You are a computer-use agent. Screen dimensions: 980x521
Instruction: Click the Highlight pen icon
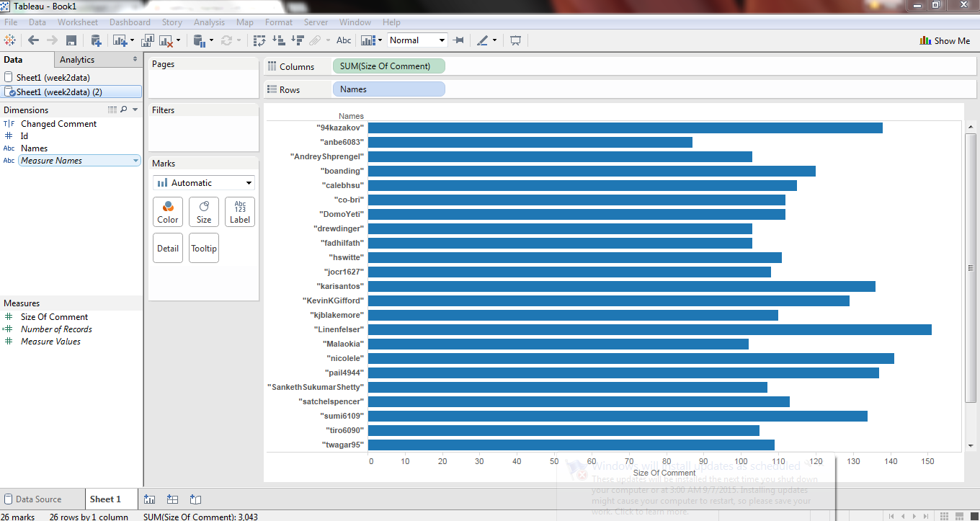483,40
